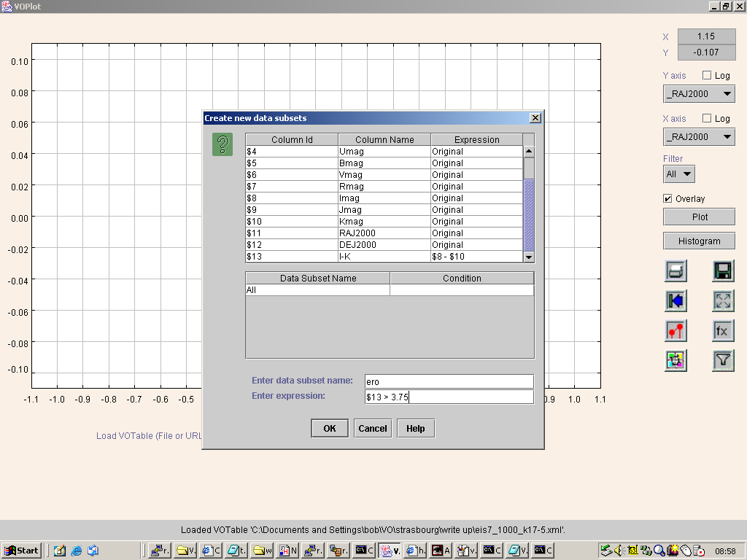Open the X axis column dropdown
Screen dimensions: 747x560
pos(699,137)
